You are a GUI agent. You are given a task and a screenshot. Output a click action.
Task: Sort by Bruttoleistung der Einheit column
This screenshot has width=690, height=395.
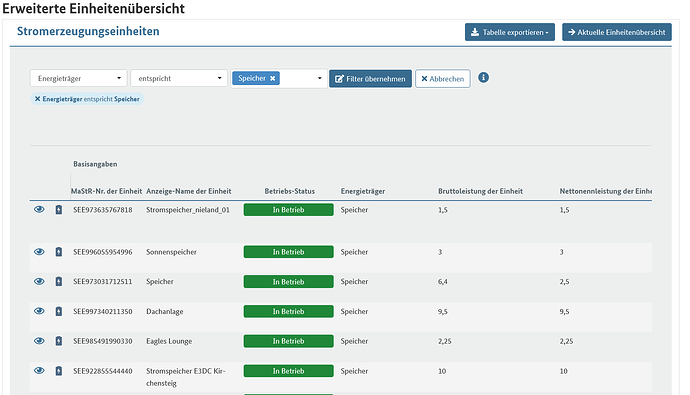tap(481, 191)
